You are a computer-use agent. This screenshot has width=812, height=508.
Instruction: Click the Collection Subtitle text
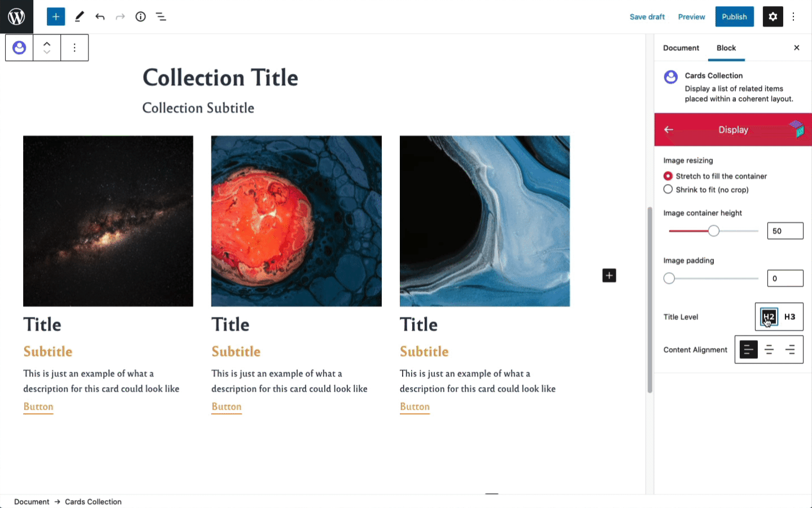pos(198,108)
